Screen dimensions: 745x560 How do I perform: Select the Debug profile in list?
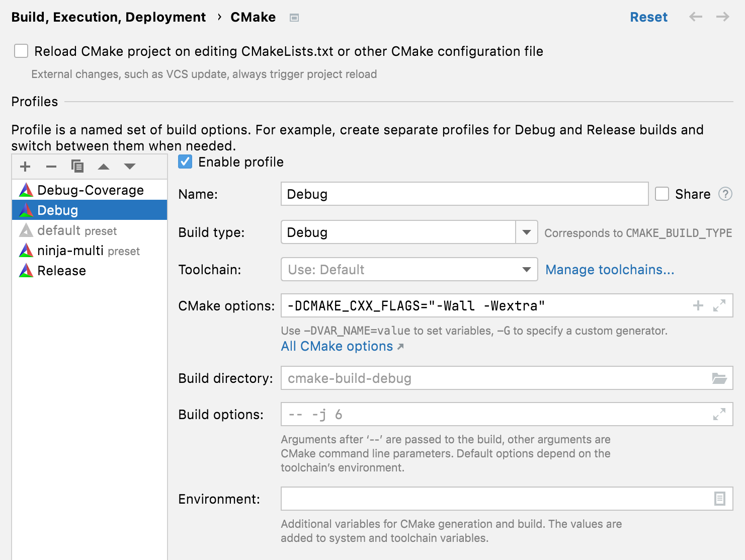point(90,210)
